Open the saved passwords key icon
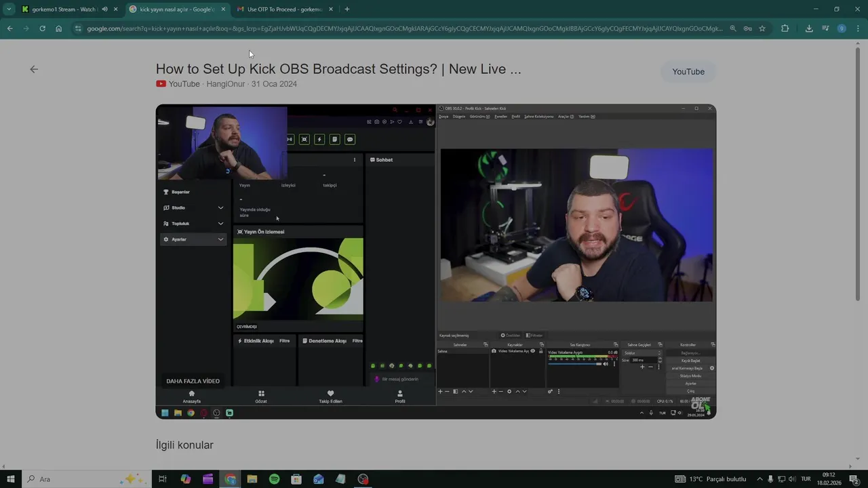The width and height of the screenshot is (868, 488). coord(747,28)
